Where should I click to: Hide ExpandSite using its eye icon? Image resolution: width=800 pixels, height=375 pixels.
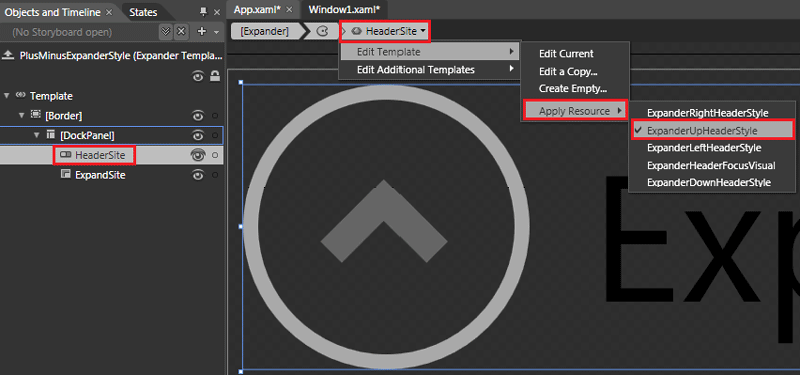198,175
